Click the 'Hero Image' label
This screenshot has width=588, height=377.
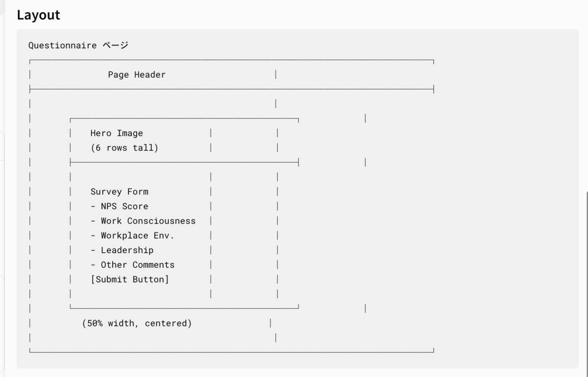tap(117, 133)
